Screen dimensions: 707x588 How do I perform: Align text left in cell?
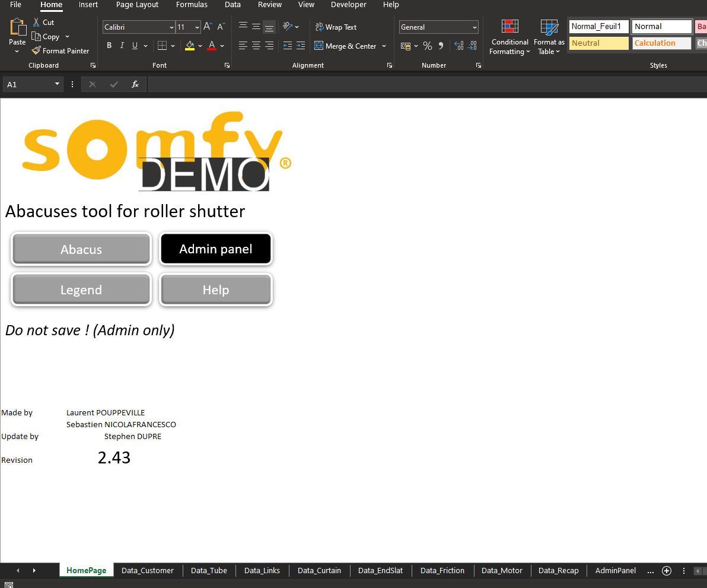pos(243,46)
